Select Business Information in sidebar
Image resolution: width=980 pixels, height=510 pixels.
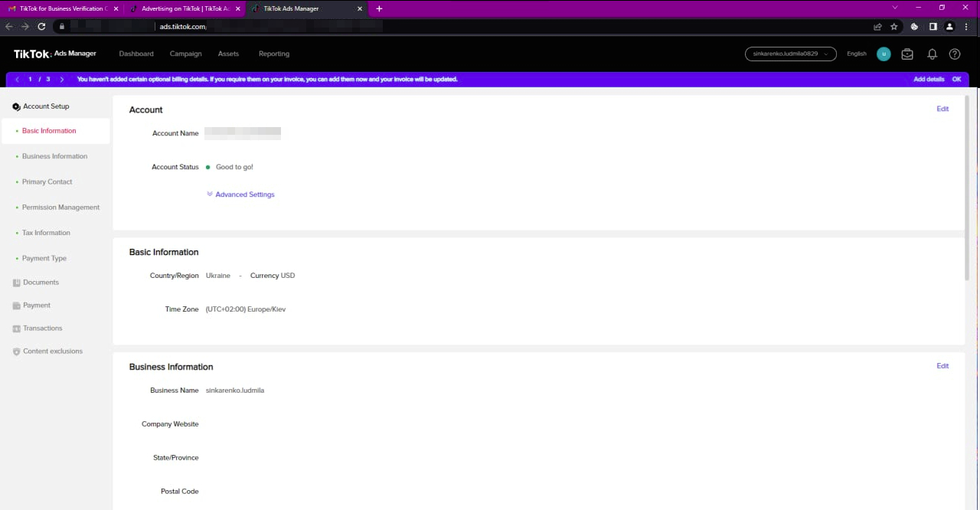pyautogui.click(x=55, y=156)
